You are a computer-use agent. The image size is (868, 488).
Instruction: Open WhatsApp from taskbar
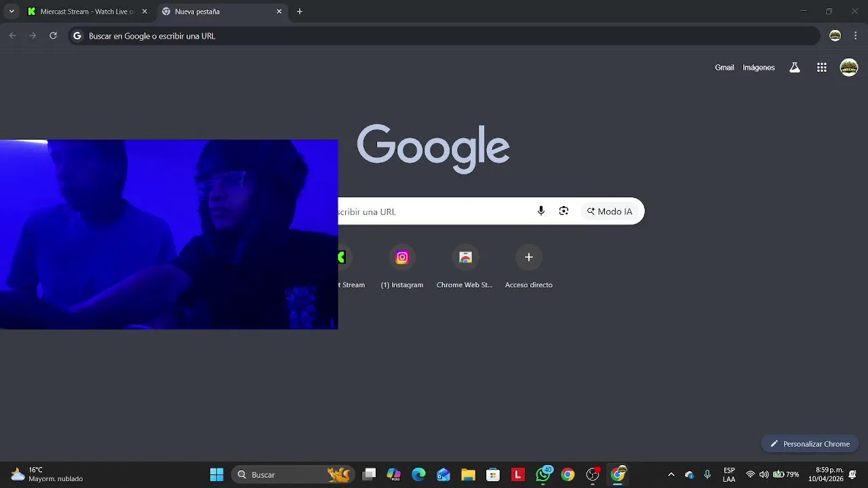click(x=543, y=474)
